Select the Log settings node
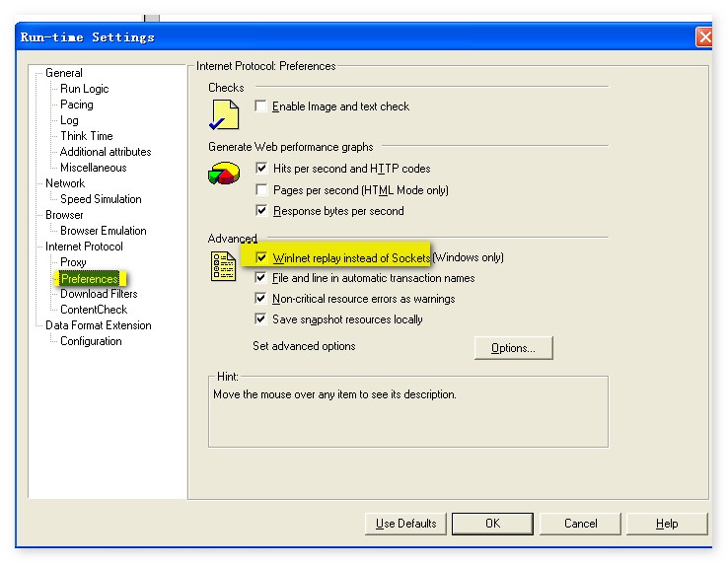The height and width of the screenshot is (564, 728). click(x=69, y=120)
